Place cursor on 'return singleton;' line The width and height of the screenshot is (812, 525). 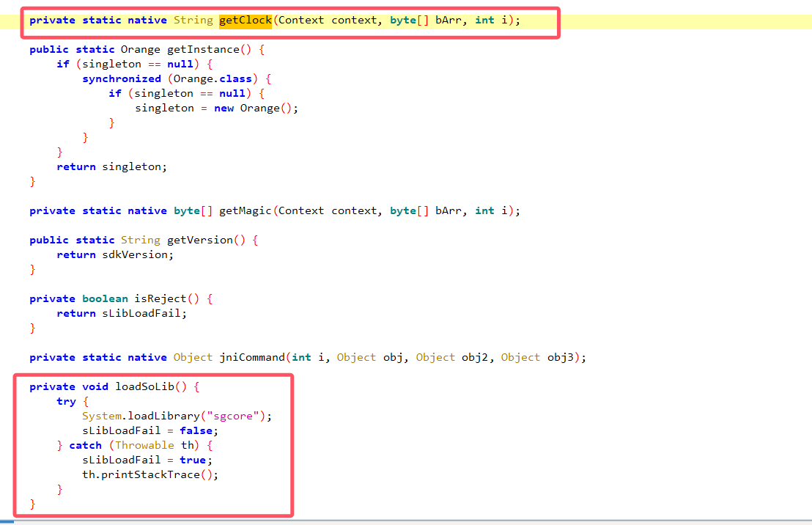click(x=111, y=166)
